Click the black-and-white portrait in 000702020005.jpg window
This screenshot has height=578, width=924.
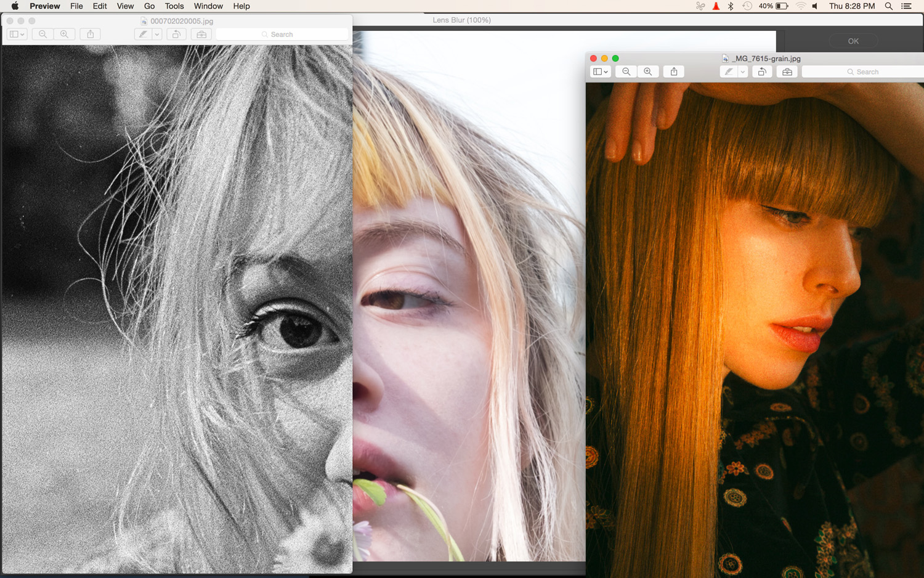click(177, 309)
